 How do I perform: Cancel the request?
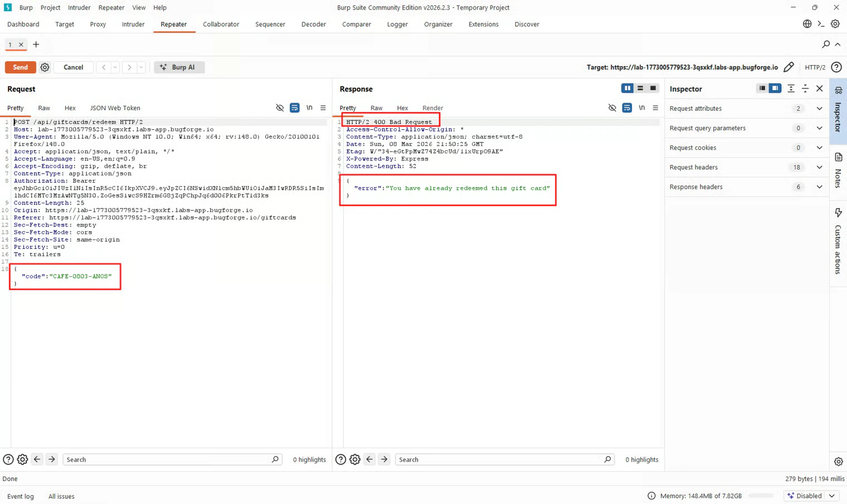tap(74, 67)
